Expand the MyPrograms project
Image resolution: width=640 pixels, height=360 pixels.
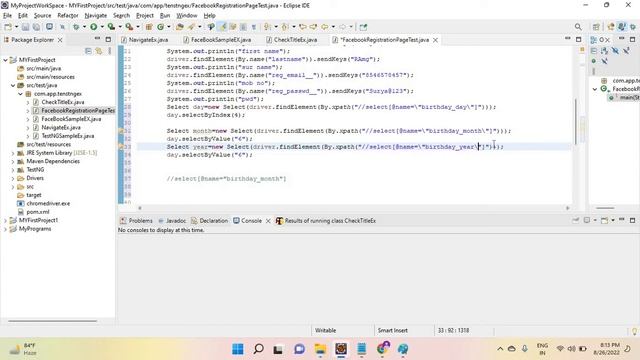pyautogui.click(x=5, y=229)
